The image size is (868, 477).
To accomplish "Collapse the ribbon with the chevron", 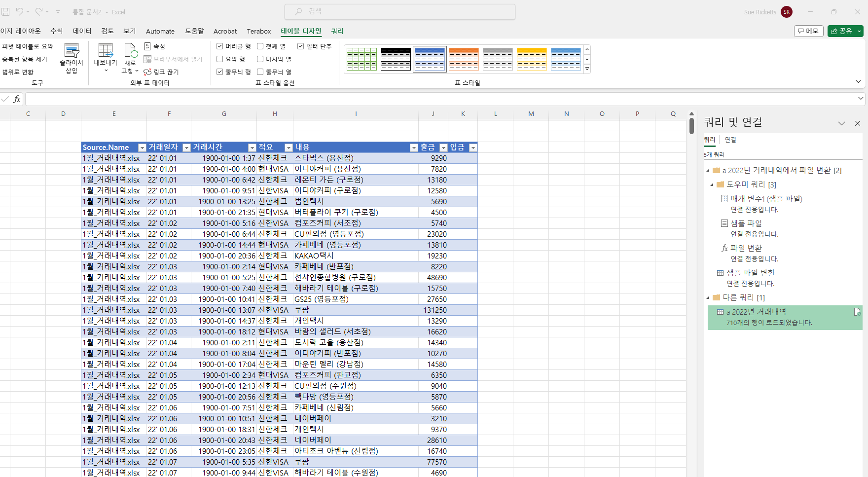I will (859, 82).
